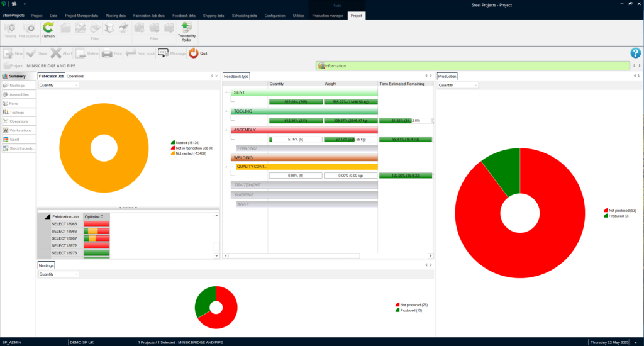Open the Configuration menu tab
644x346 pixels.
pyautogui.click(x=274, y=15)
